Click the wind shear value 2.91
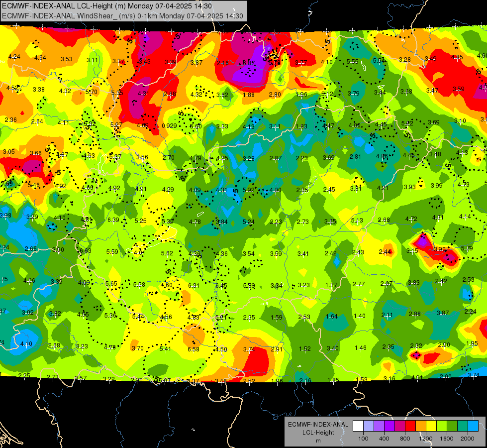 (x=277, y=349)
